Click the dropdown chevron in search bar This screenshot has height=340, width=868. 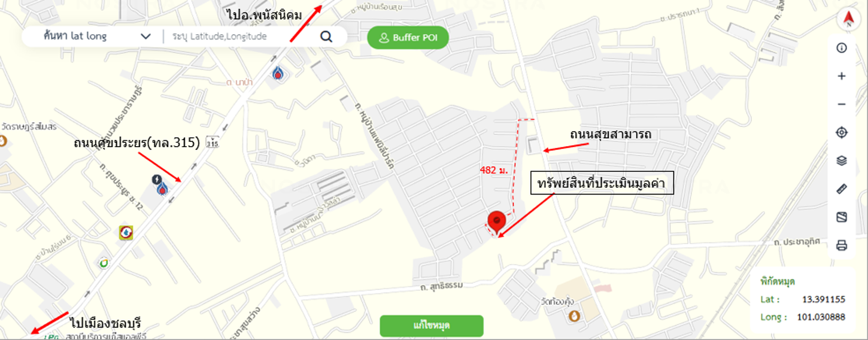tap(145, 37)
